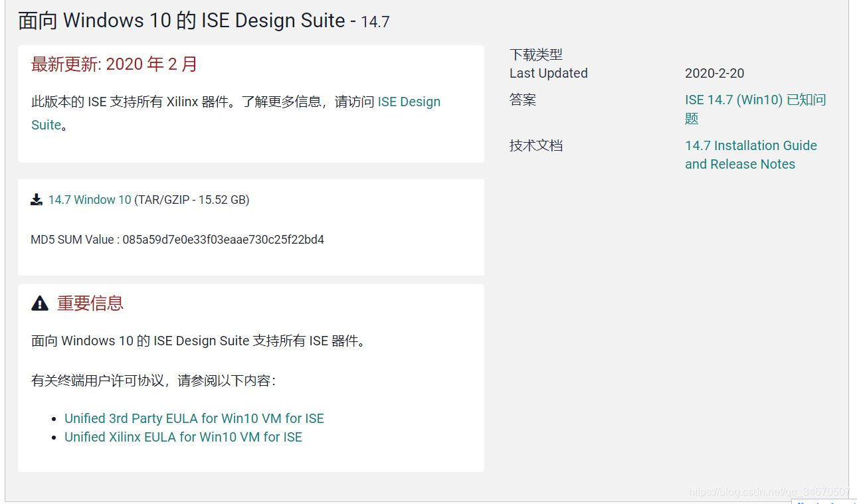This screenshot has height=504, width=857.
Task: Click the MD5 SUM Value text
Action: 177,240
